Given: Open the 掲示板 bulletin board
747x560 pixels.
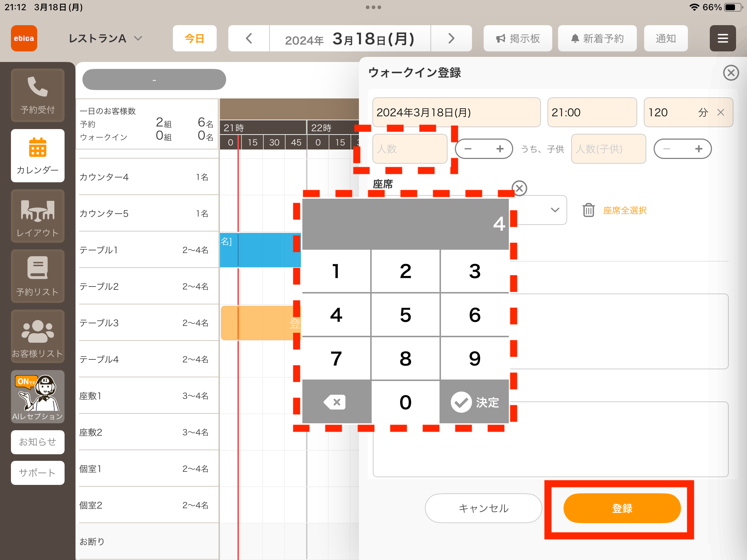Looking at the screenshot, I should click(x=518, y=38).
